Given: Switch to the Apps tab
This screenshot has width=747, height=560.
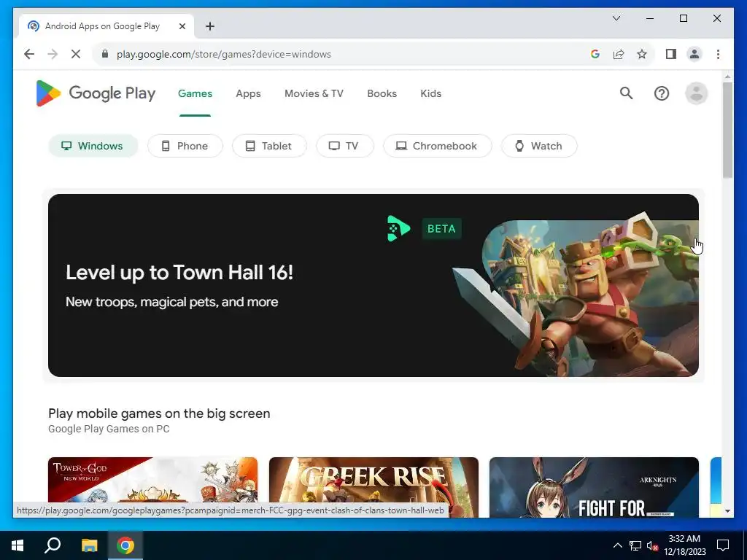Looking at the screenshot, I should click(x=248, y=93).
